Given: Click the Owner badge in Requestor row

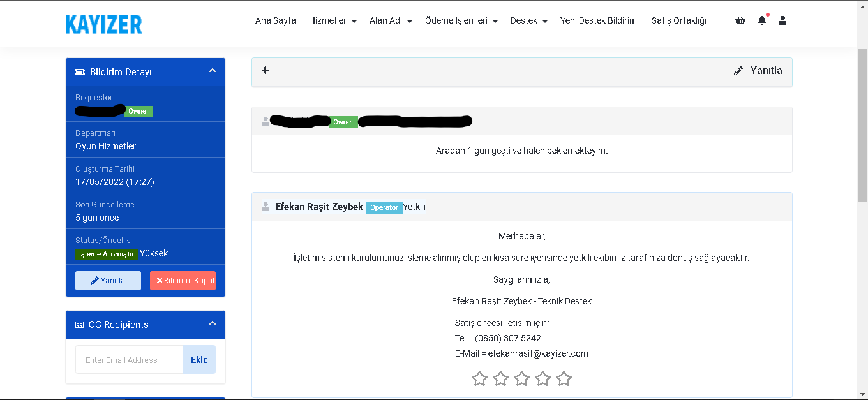Looking at the screenshot, I should click(138, 111).
